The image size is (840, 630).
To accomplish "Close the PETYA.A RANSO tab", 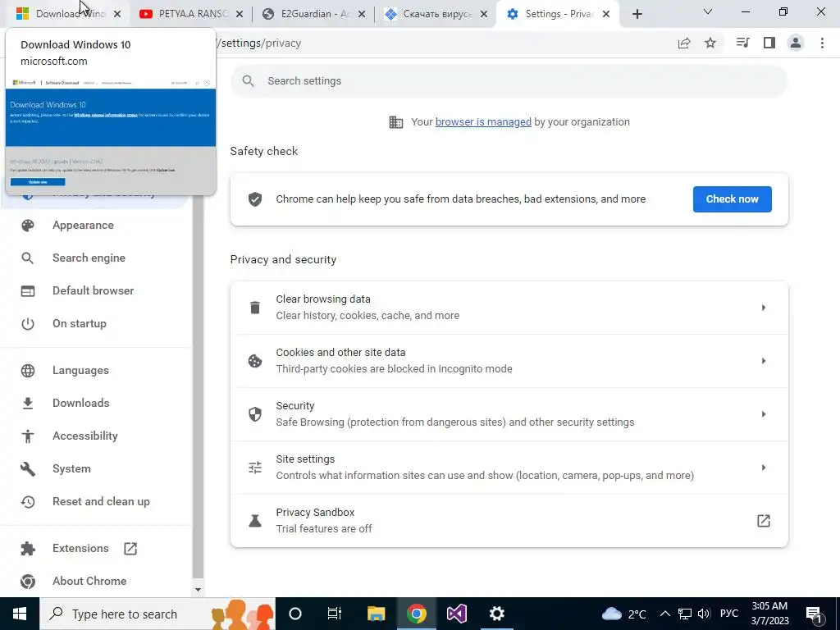I will tap(240, 15).
